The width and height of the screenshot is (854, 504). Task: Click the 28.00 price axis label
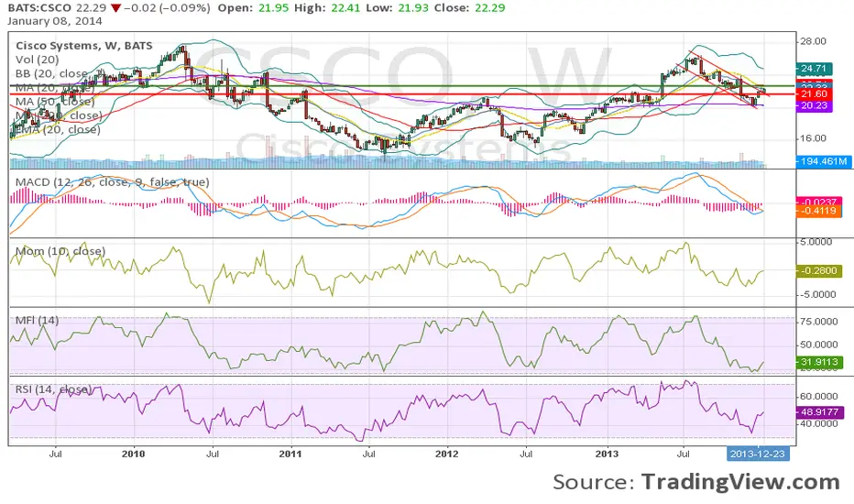click(x=813, y=41)
